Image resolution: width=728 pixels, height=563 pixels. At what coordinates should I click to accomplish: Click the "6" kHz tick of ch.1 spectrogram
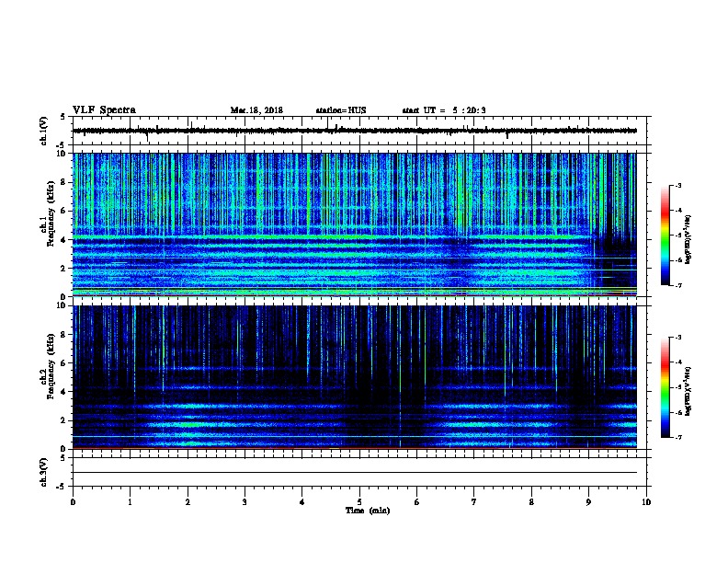(65, 211)
